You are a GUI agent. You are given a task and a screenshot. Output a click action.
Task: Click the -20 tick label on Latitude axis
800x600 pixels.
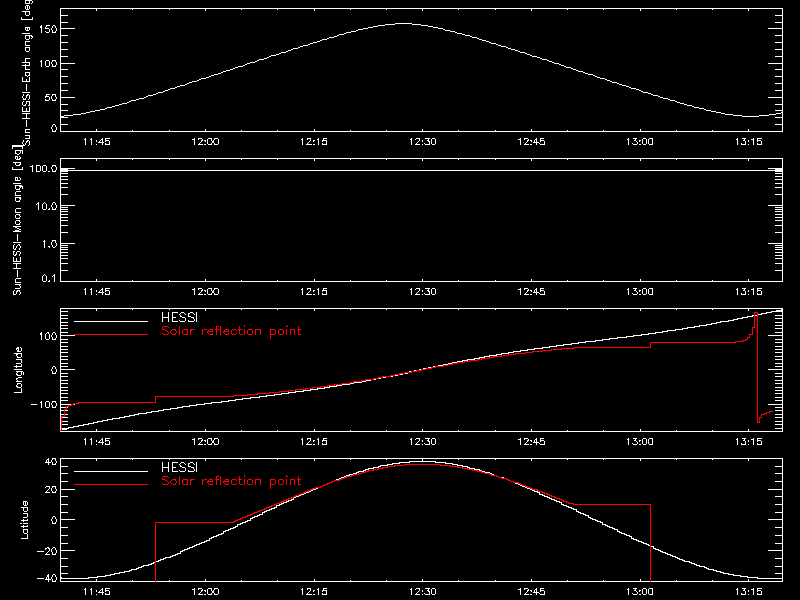coord(47,551)
